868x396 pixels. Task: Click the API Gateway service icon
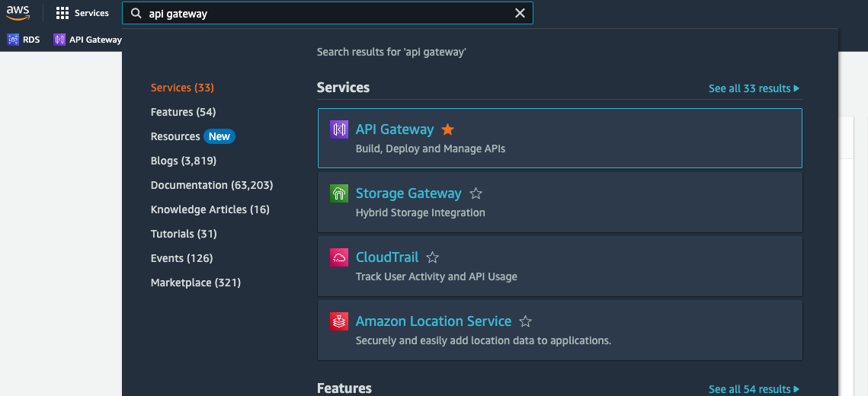click(339, 129)
